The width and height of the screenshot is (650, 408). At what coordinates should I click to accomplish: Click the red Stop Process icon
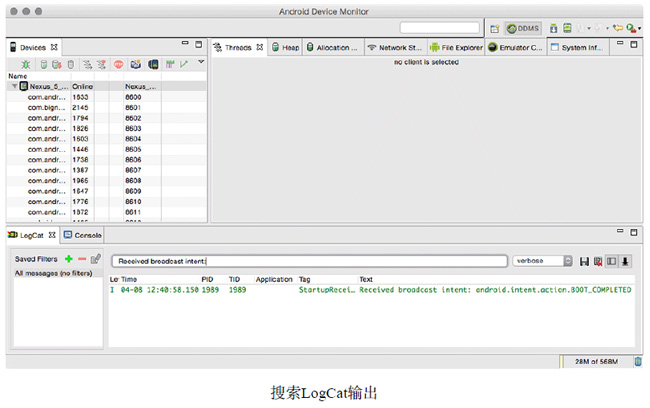[118, 64]
